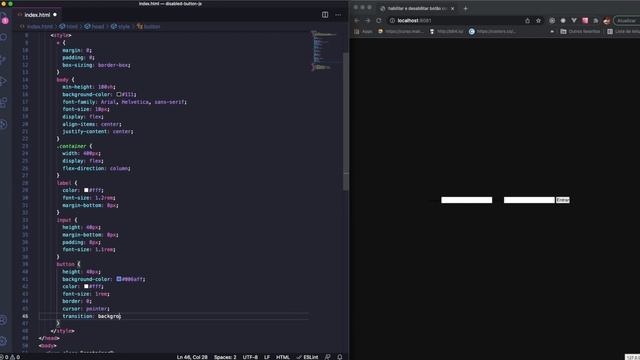640x360 pixels.
Task: Click index.html in the breadcrumb path
Action: [x=40, y=27]
